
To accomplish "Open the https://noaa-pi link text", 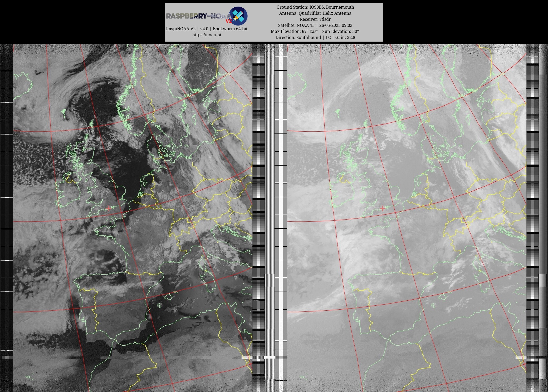I will click(207, 35).
